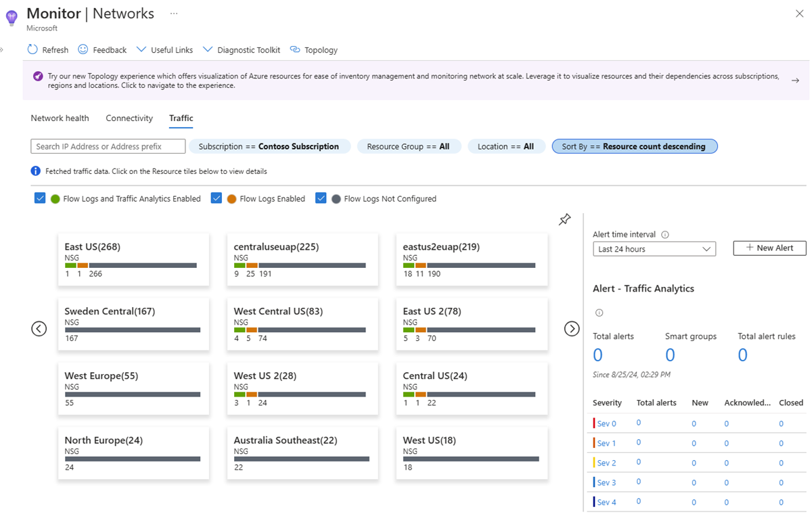Expand the Useful Links dropdown

(x=141, y=49)
